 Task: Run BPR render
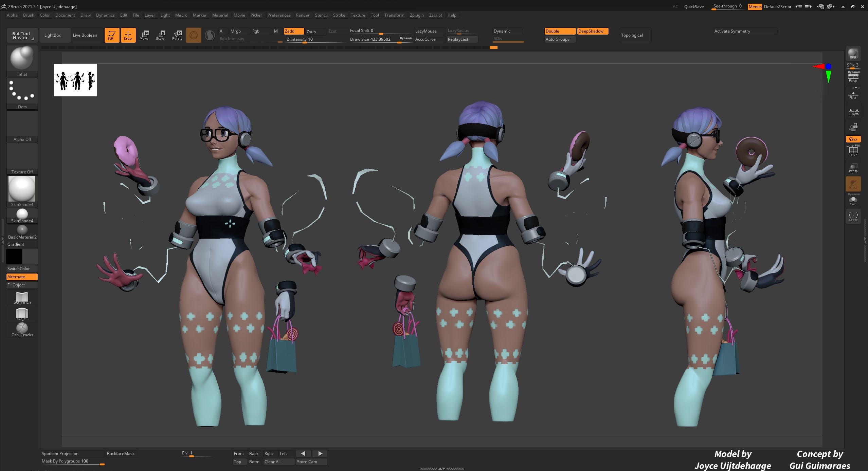coord(853,54)
